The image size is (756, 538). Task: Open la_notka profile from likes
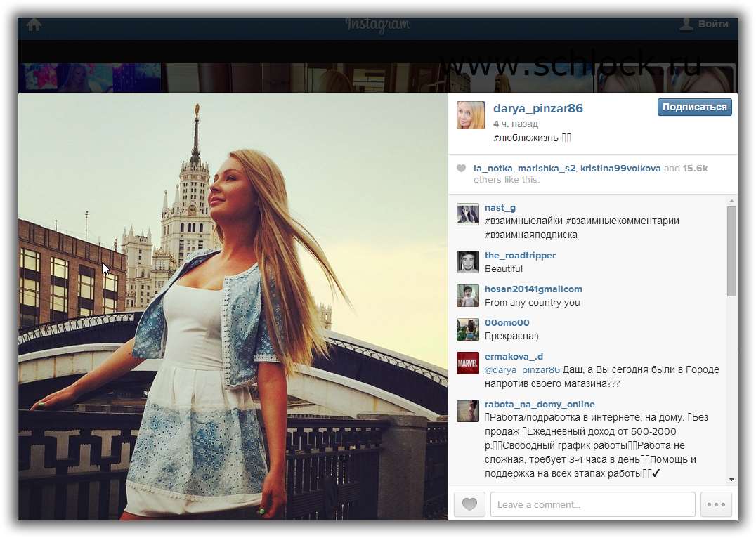[x=493, y=169]
